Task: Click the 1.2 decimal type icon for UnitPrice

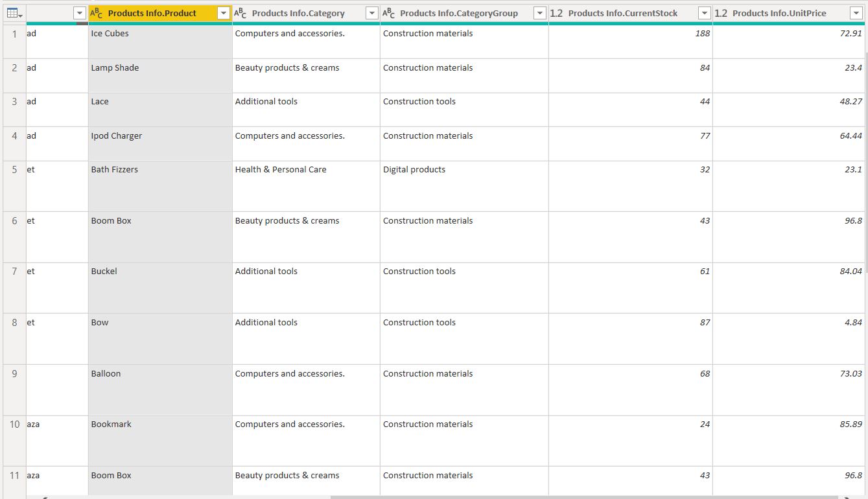Action: click(x=721, y=13)
